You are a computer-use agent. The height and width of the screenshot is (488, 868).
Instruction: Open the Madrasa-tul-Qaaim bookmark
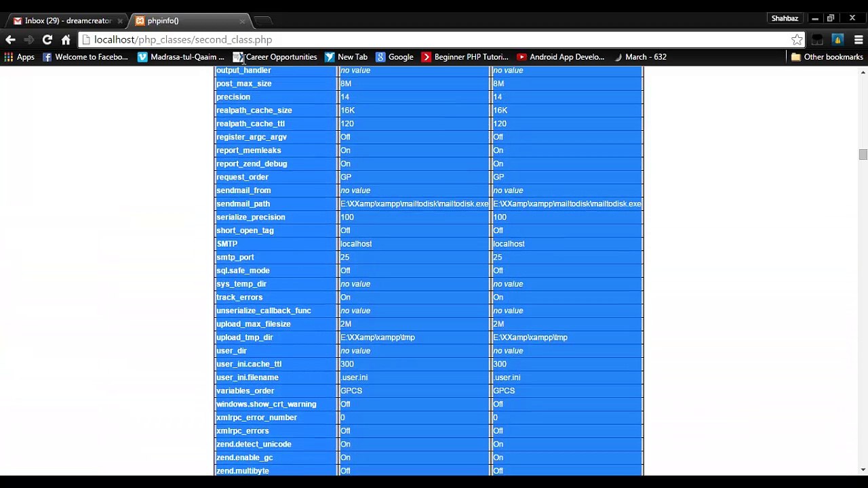point(180,57)
